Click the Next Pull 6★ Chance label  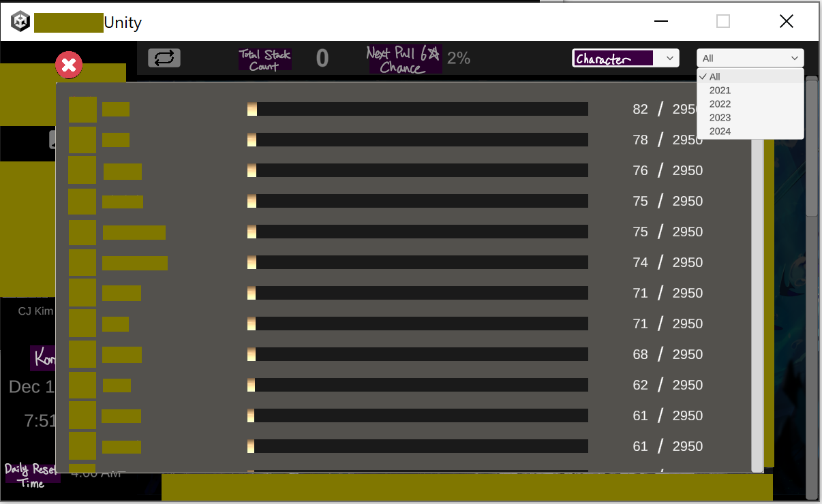pyautogui.click(x=405, y=60)
